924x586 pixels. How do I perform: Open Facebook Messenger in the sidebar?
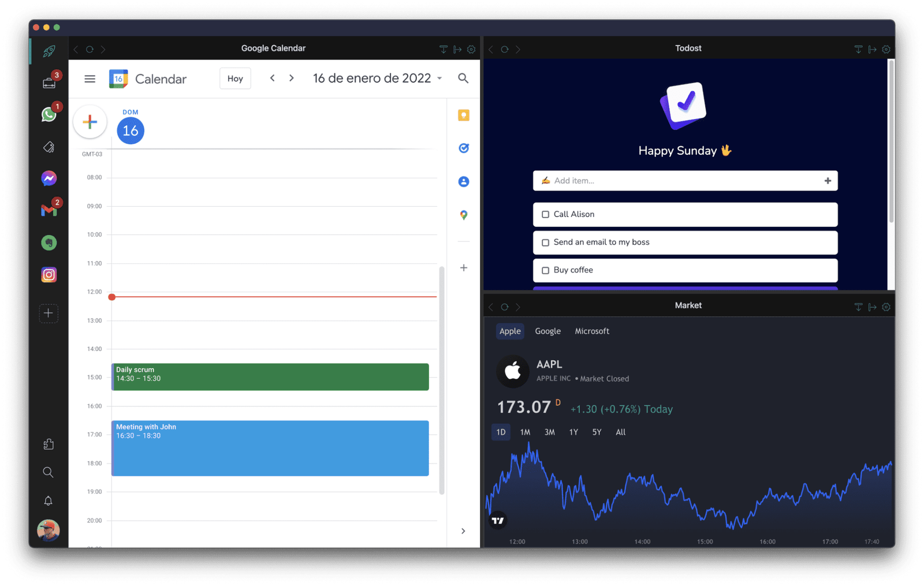[x=49, y=178]
